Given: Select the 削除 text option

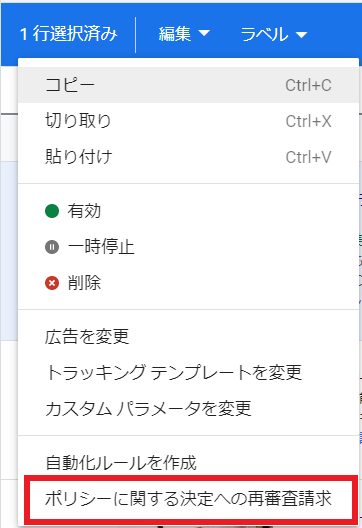Looking at the screenshot, I should coord(84,283).
